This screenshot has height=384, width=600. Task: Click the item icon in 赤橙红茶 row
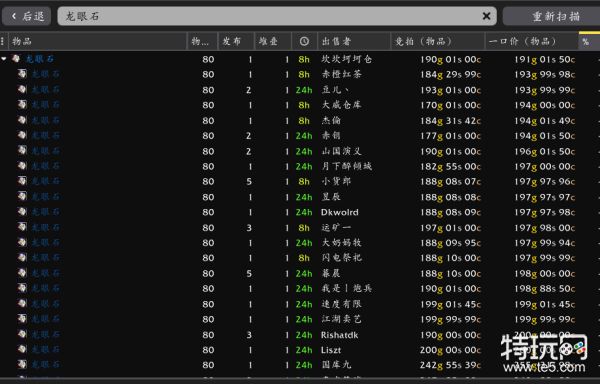coord(22,74)
